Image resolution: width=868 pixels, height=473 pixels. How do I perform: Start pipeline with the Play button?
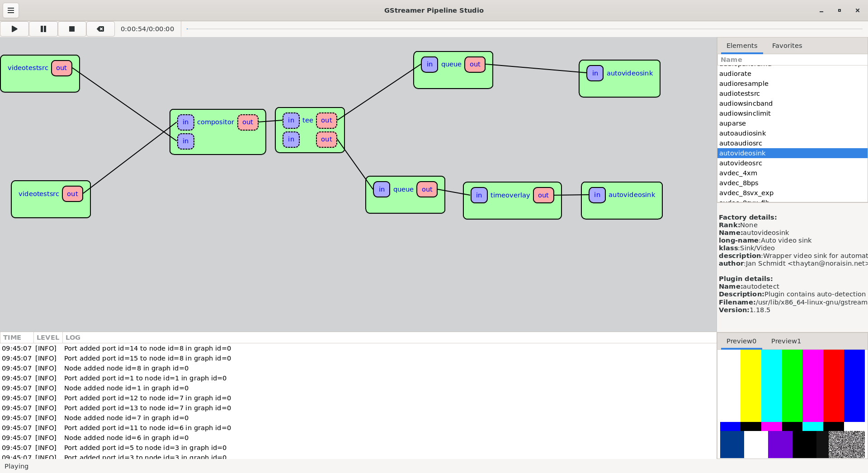coord(14,29)
